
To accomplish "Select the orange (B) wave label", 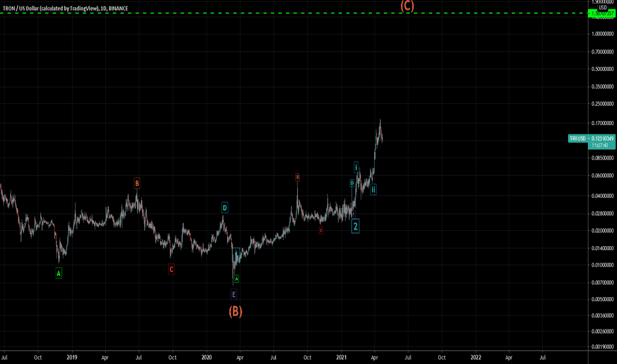I will coord(235,311).
